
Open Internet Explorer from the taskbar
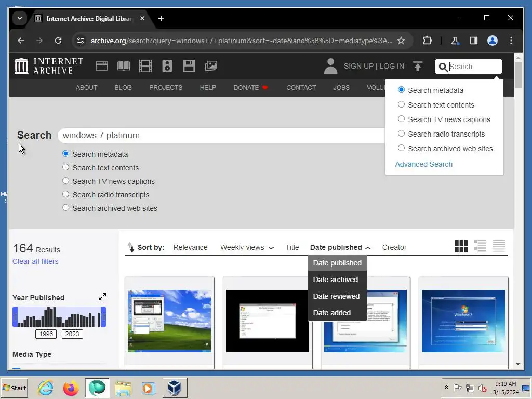[46, 388]
